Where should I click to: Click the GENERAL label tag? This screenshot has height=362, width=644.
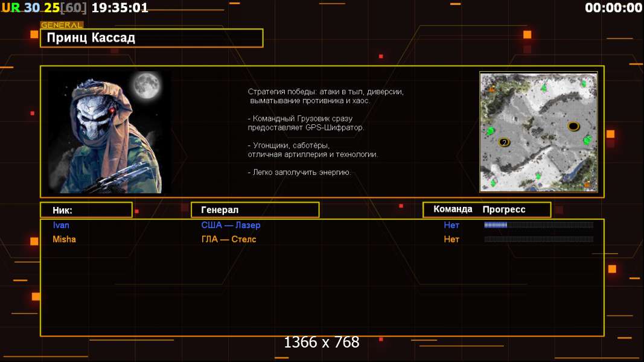tap(62, 25)
